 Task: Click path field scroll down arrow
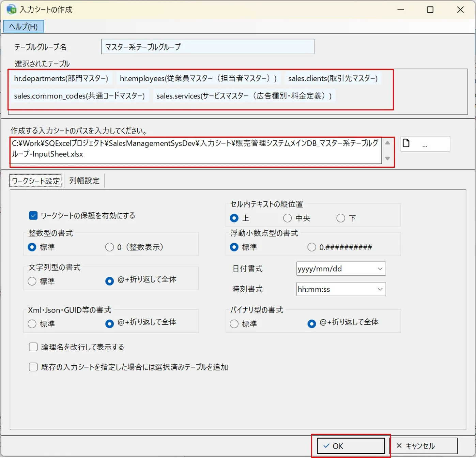(x=387, y=158)
